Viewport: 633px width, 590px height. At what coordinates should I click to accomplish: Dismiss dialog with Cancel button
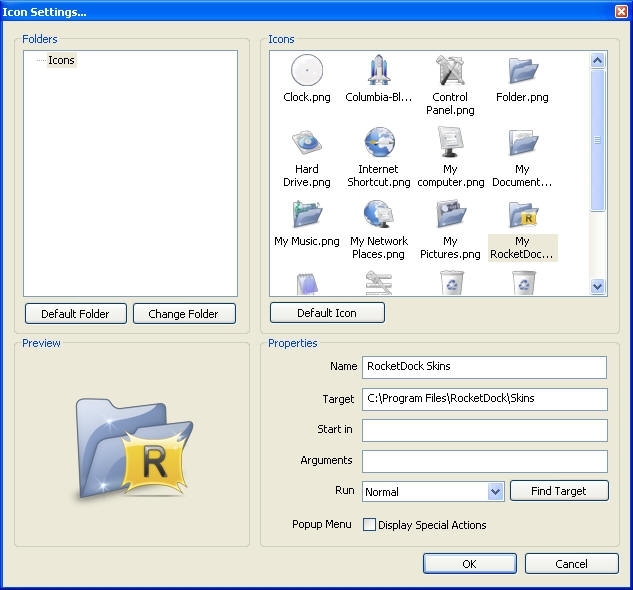572,564
